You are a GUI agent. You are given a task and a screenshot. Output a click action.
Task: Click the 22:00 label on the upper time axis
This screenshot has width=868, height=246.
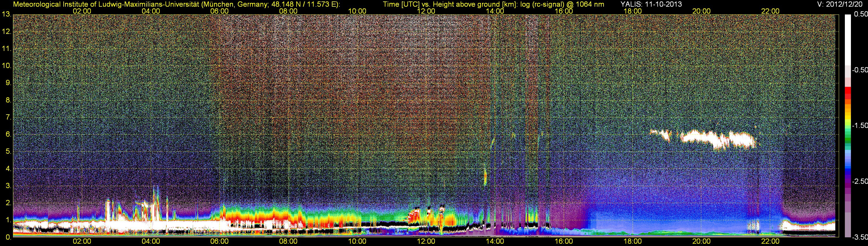tap(770, 11)
